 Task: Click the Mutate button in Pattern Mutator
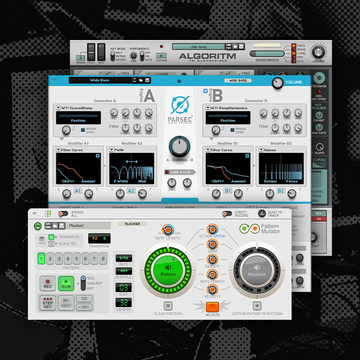212,307
